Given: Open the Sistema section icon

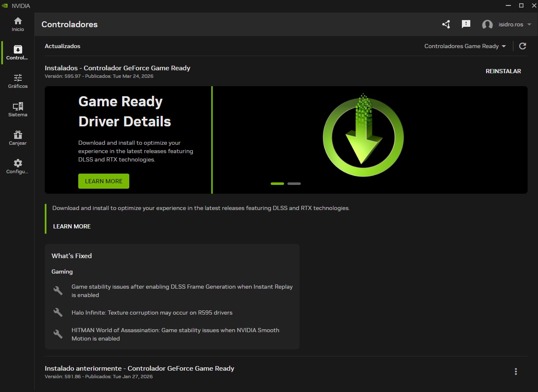Looking at the screenshot, I should coord(18,108).
